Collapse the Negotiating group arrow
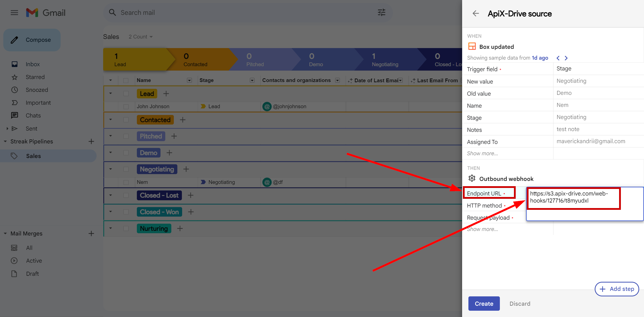Viewport: 644px width, 317px height. coord(110,169)
